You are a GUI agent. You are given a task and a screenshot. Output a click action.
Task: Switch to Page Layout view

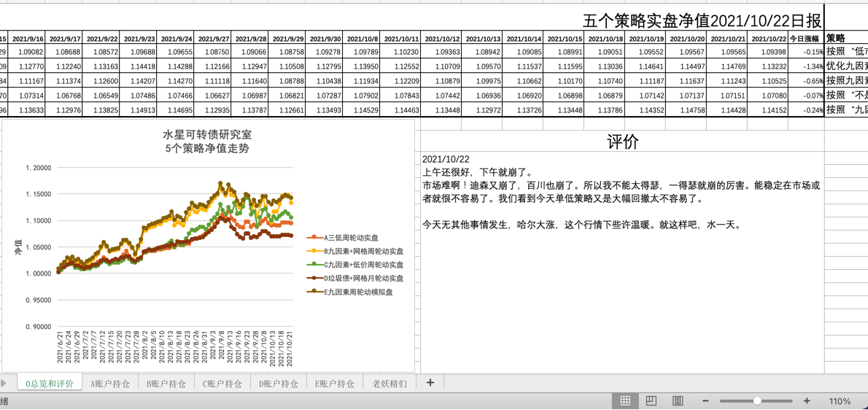tap(651, 401)
